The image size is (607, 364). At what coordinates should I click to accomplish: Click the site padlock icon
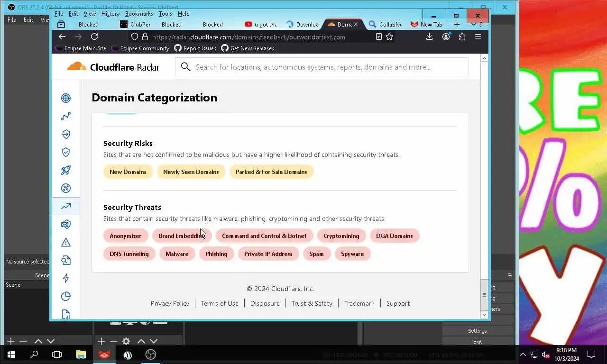coord(145,36)
